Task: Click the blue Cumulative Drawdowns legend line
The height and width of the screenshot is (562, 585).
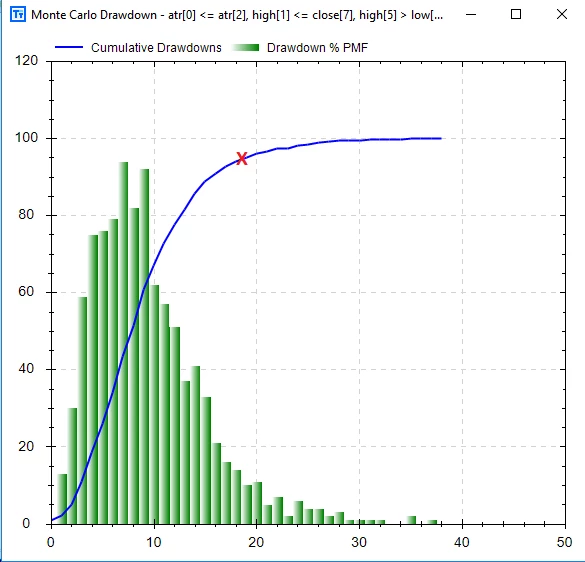Action: click(x=69, y=47)
